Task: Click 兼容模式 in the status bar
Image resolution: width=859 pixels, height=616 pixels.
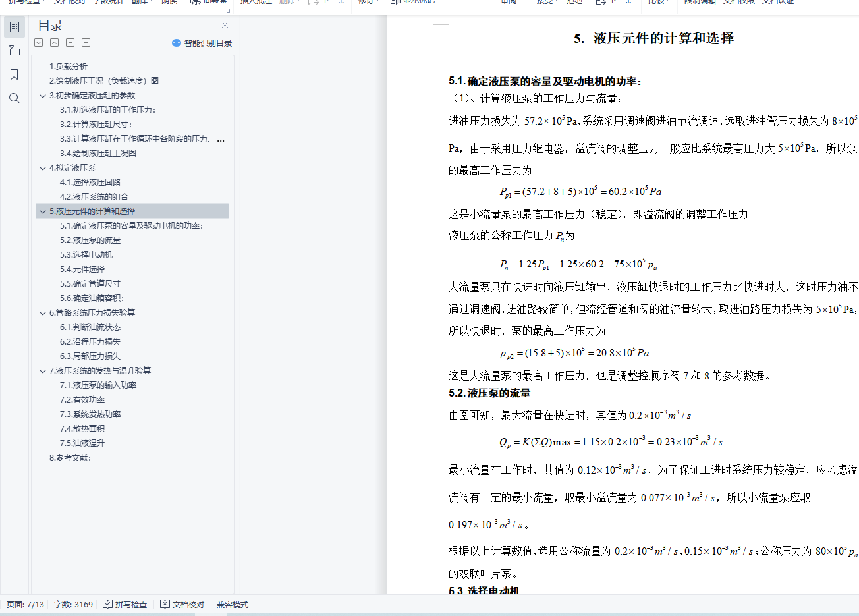Action: [233, 604]
